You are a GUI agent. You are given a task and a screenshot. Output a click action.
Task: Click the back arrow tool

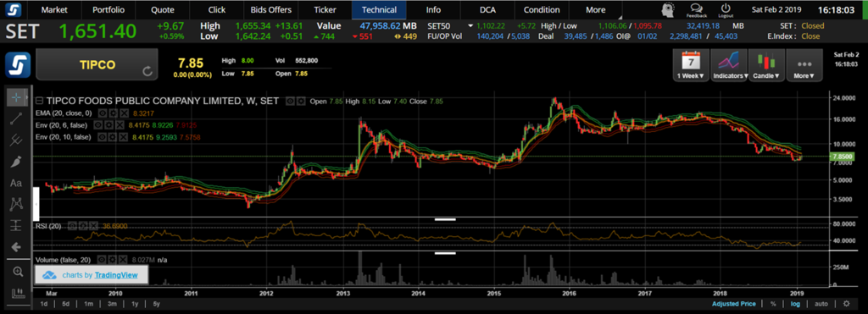[x=16, y=247]
